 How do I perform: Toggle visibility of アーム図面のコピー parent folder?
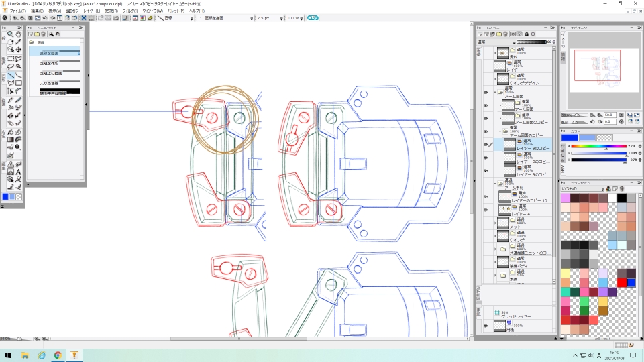pyautogui.click(x=486, y=131)
